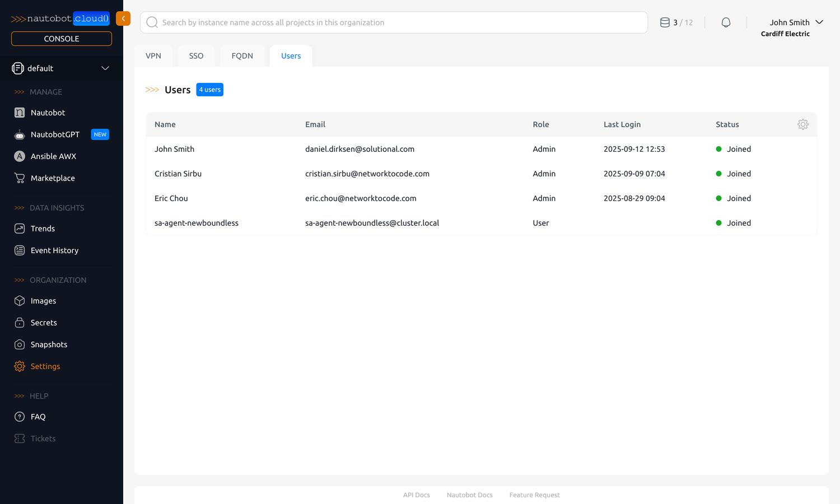Click the Trends chart icon
Screen dimensions: 840x504
(x=20, y=228)
